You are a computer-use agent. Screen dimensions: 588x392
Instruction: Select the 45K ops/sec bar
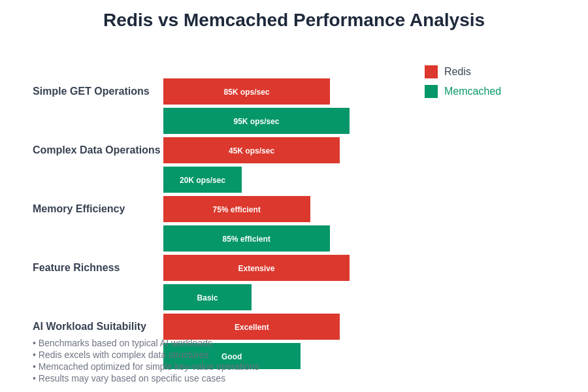click(x=252, y=150)
